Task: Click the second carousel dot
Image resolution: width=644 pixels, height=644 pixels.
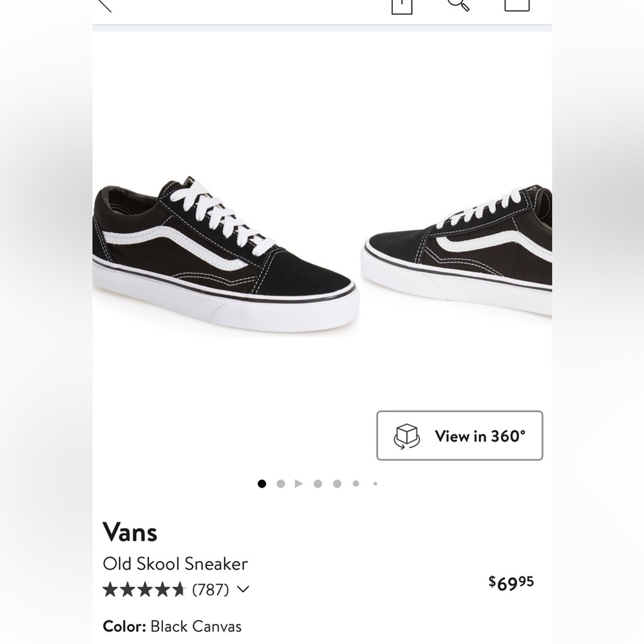Action: point(280,483)
